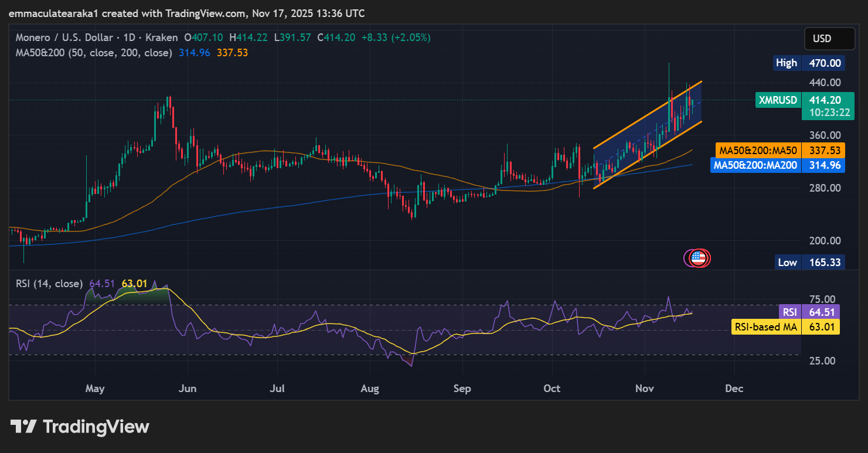Screen dimensions: 868x453
Task: Toggle the Low 165.33 price label
Action: [810, 262]
